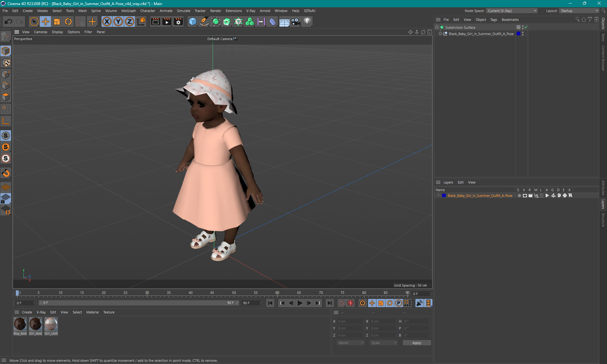Click Render View clapperboard icon

tap(155, 21)
